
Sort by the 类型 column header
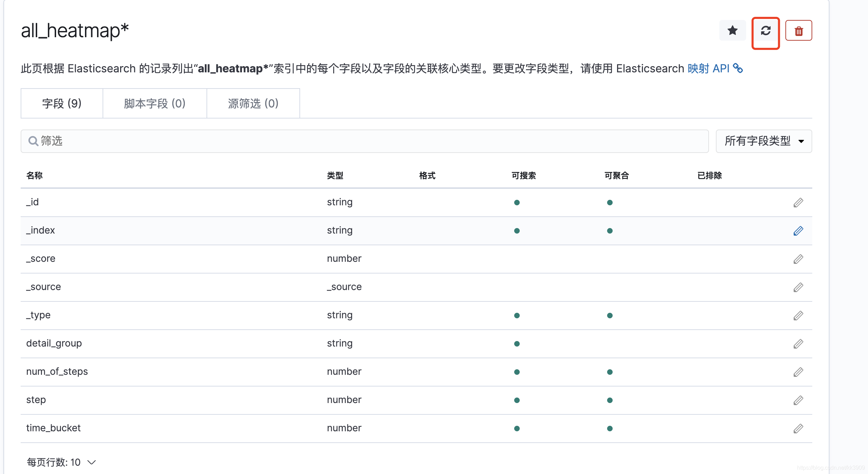tap(335, 176)
